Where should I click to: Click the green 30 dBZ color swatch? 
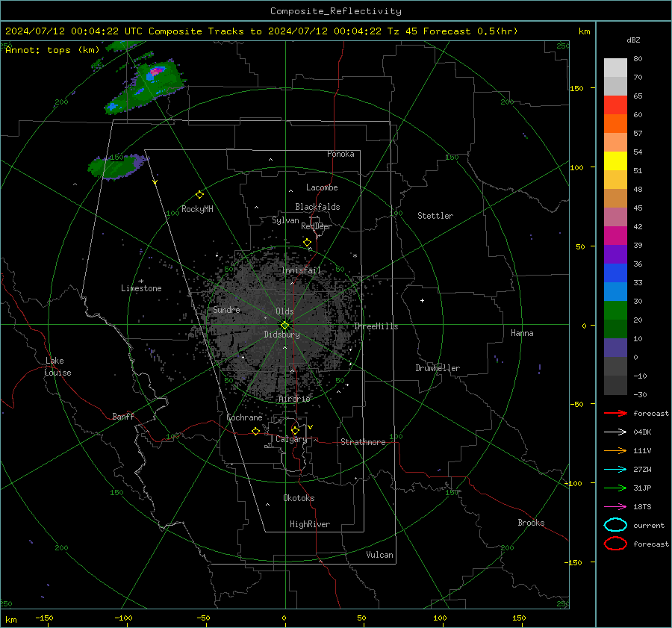[615, 310]
